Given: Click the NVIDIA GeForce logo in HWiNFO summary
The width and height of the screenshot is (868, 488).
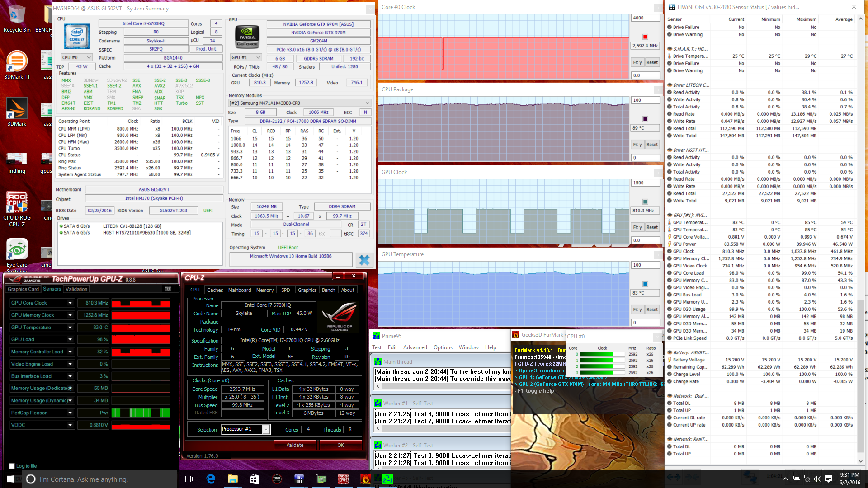Looking at the screenshot, I should click(x=247, y=37).
